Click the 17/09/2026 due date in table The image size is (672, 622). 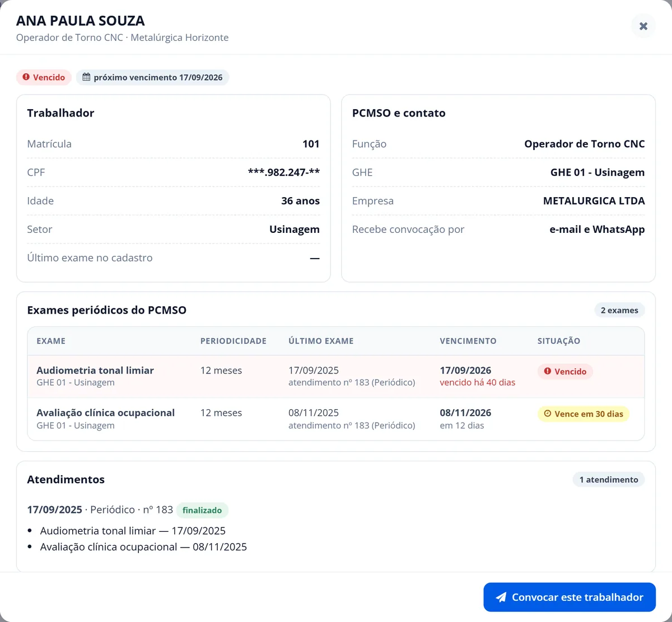465,370
